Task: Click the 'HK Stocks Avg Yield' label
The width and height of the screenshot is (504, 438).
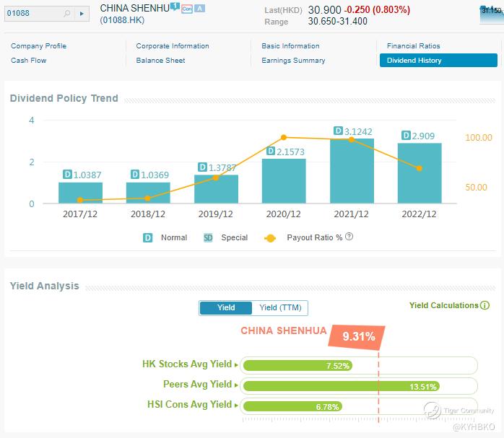Action: (x=187, y=364)
